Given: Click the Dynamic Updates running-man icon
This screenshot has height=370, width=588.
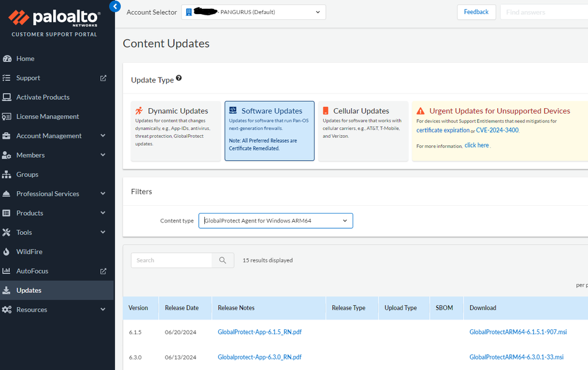Looking at the screenshot, I should [x=139, y=111].
